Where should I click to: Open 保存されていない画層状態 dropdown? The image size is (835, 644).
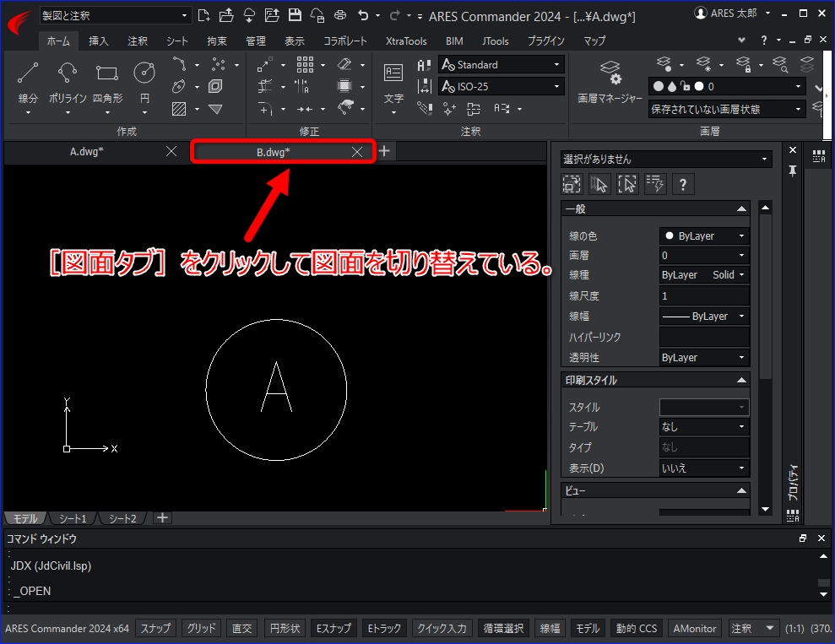[x=726, y=109]
